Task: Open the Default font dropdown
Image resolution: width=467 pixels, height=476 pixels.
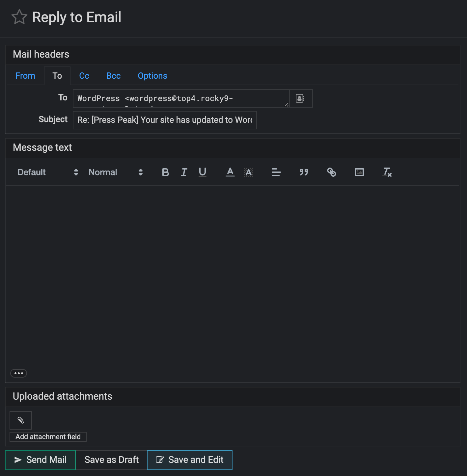Action: coord(48,172)
